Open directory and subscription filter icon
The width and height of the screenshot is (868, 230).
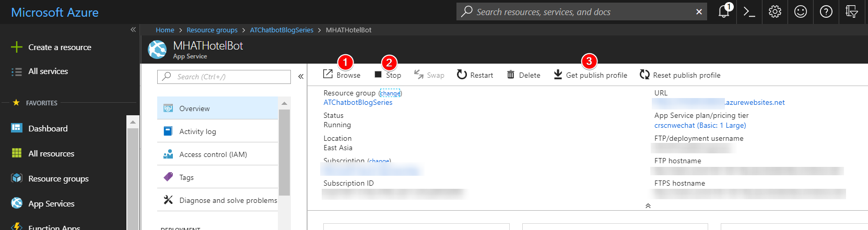point(852,11)
